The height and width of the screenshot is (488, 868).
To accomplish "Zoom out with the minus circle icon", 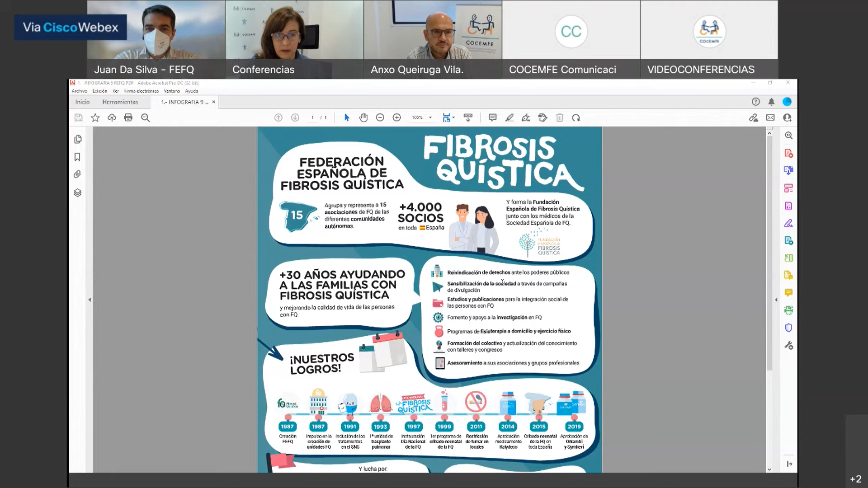I will (380, 118).
